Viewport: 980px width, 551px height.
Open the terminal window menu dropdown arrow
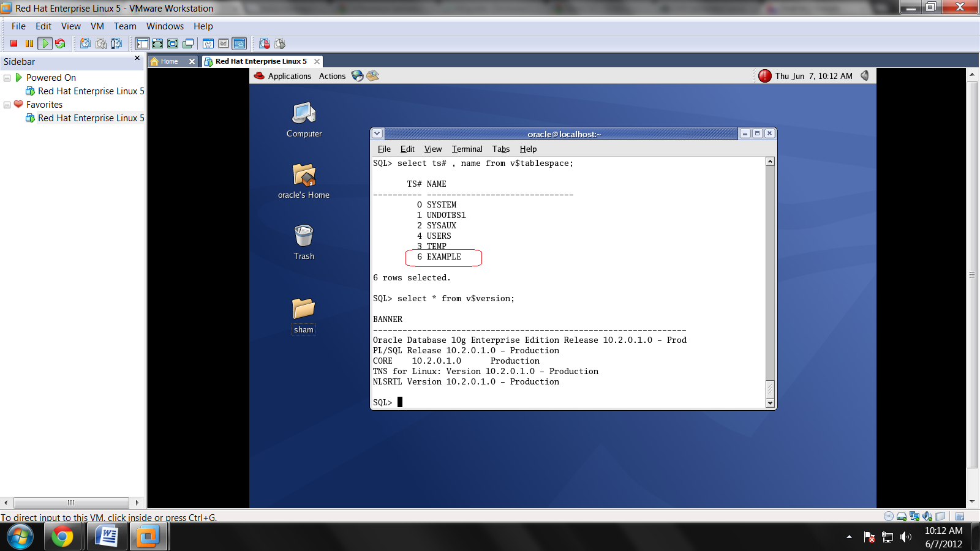point(377,133)
